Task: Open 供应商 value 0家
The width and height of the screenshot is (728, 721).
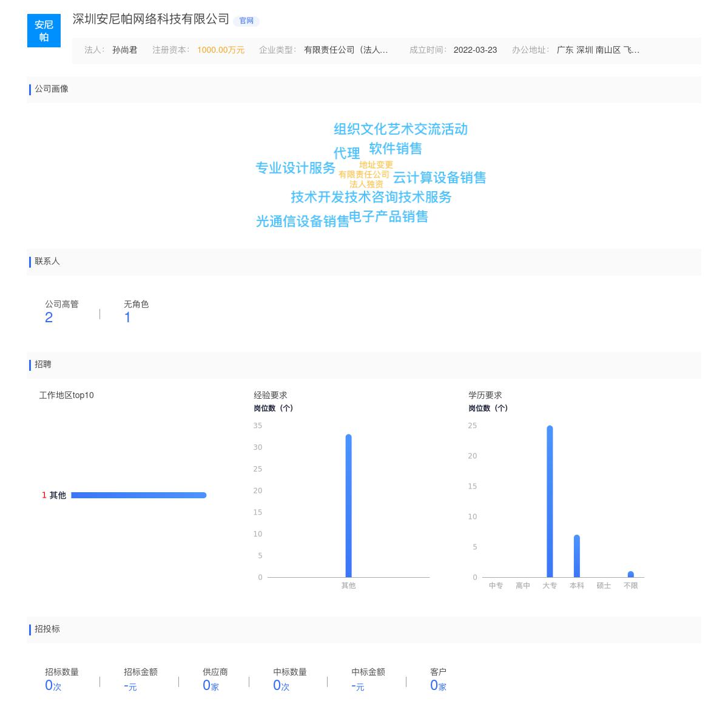Action: [211, 686]
